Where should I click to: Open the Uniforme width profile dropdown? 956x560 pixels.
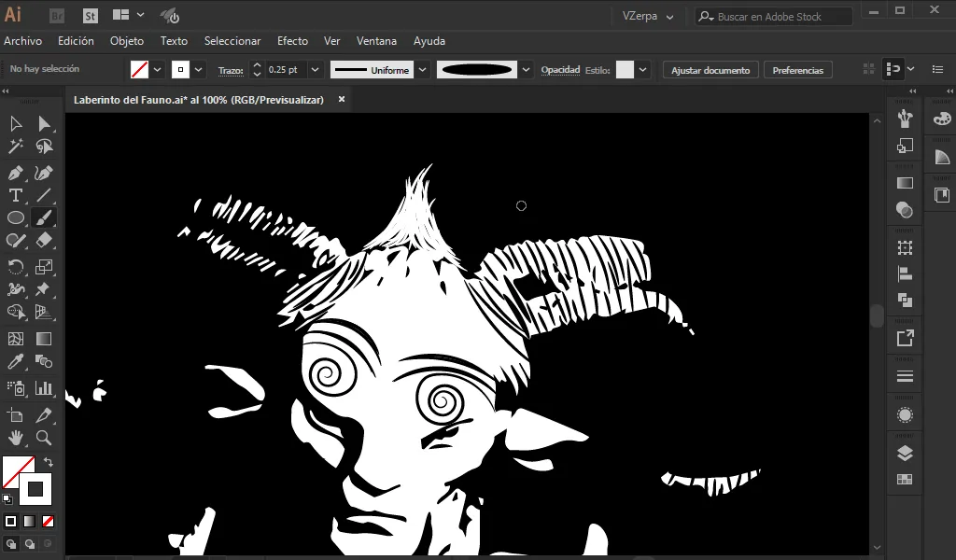tap(423, 69)
